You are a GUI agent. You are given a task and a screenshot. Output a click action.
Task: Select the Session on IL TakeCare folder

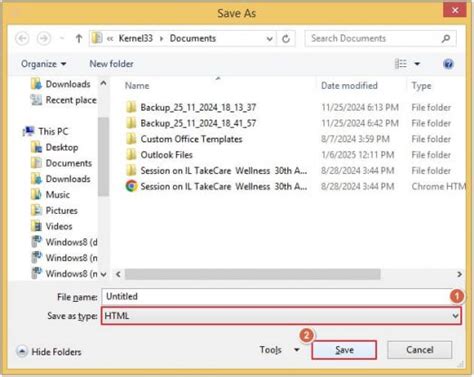click(x=216, y=171)
